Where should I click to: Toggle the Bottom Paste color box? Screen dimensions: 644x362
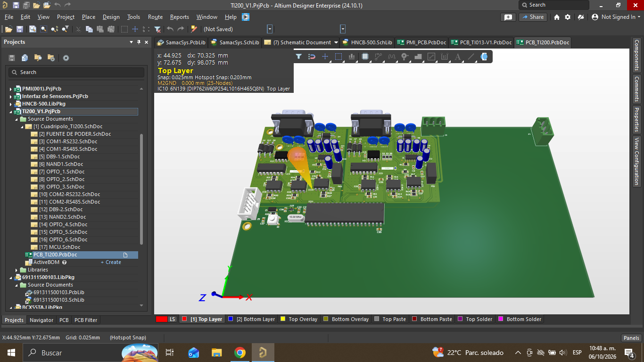coord(414,319)
